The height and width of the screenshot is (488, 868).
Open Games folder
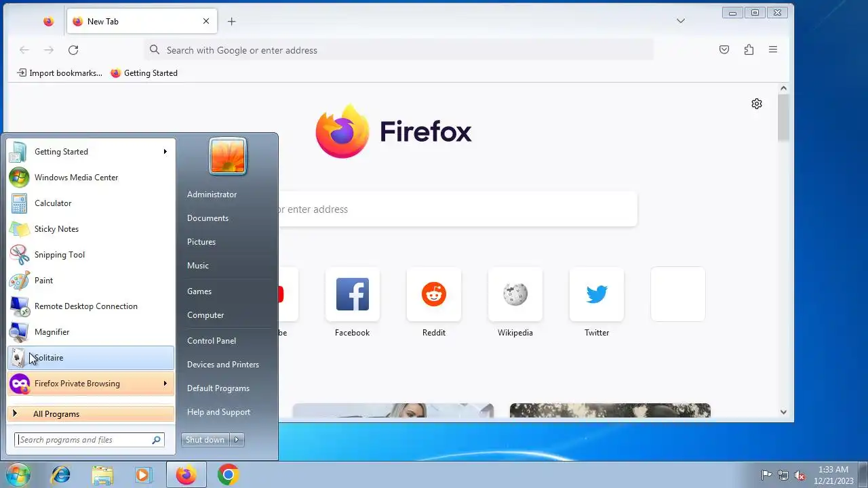(199, 291)
